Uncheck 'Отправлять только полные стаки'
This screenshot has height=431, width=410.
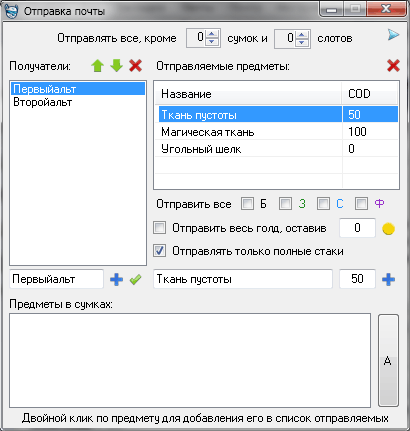[159, 251]
